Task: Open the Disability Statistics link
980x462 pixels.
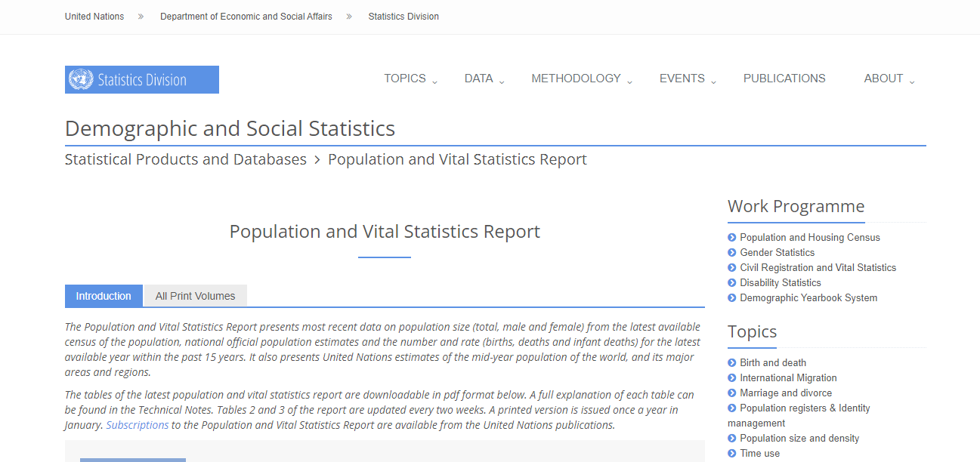Action: (x=781, y=282)
